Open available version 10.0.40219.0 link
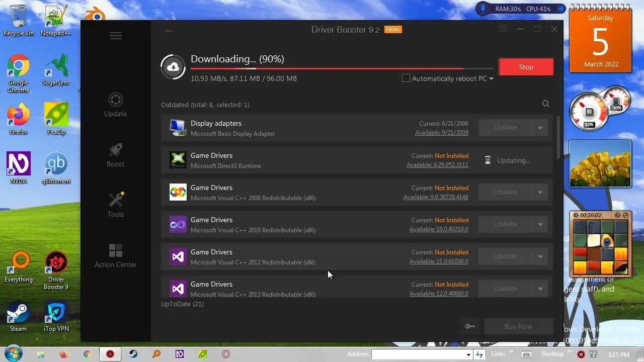 pos(439,230)
